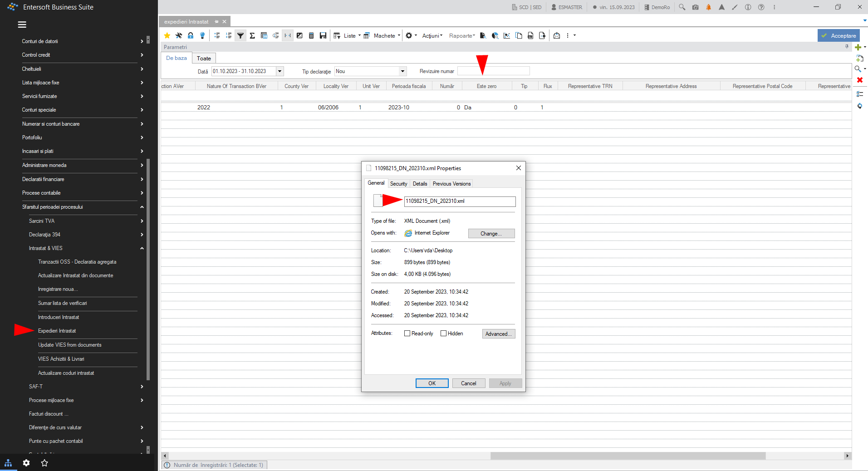The image size is (868, 471).
Task: Click the Revizuire numar input field
Action: pos(493,71)
